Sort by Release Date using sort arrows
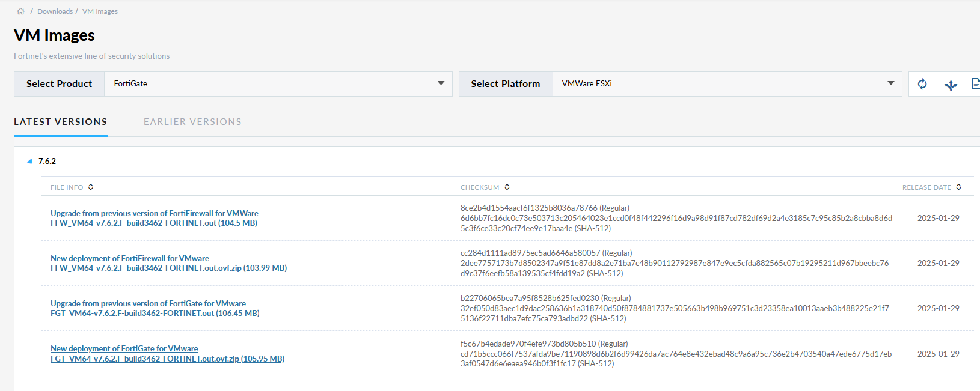This screenshot has width=980, height=391. [958, 187]
